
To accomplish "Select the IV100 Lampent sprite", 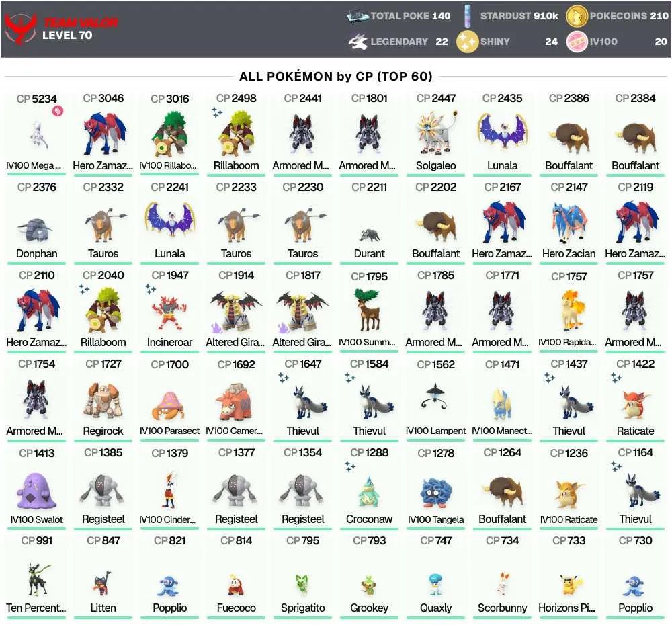I will [x=435, y=397].
